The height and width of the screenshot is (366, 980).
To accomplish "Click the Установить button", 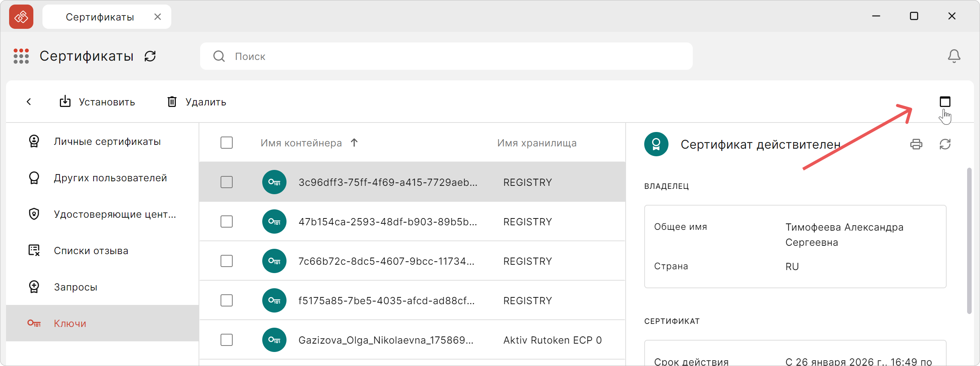I will (x=97, y=102).
